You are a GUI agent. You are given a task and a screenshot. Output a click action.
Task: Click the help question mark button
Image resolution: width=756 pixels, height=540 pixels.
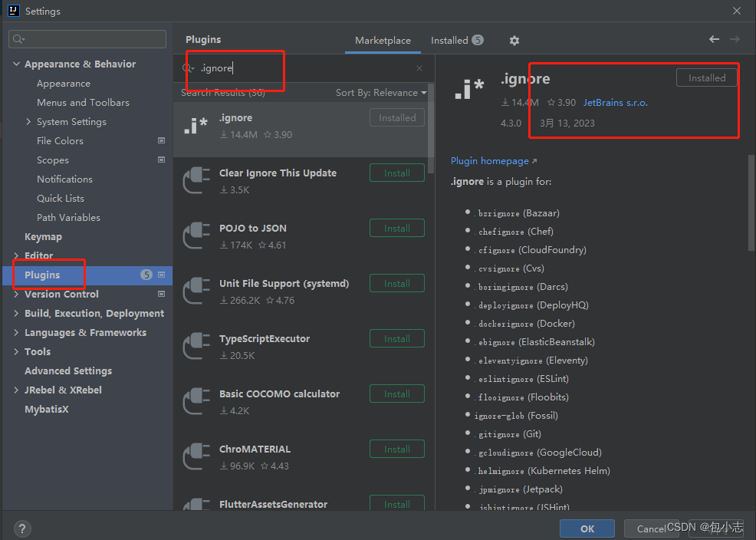click(22, 528)
